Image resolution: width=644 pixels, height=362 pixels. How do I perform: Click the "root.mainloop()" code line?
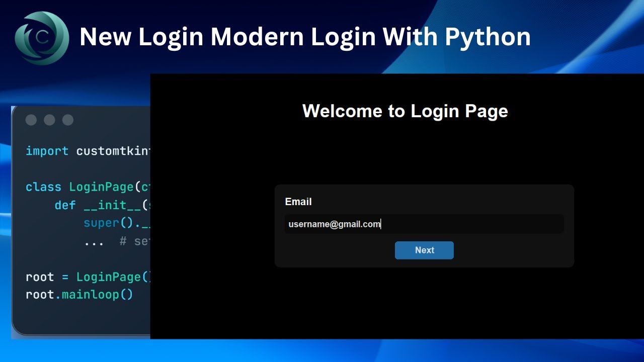[x=79, y=295]
